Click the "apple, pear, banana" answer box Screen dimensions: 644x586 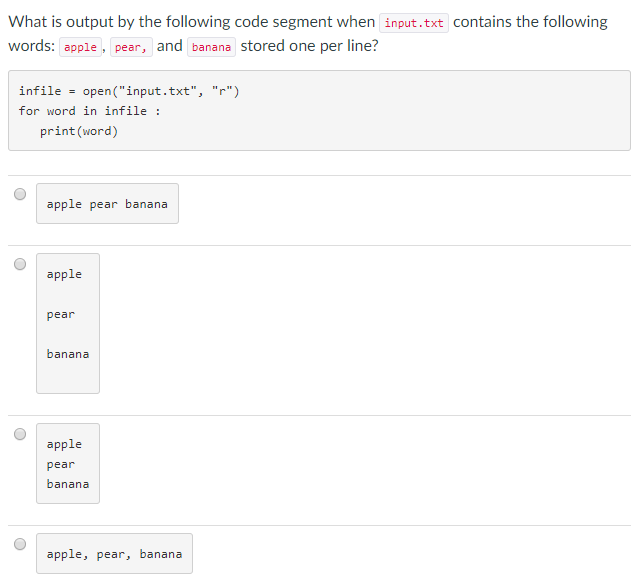[114, 554]
